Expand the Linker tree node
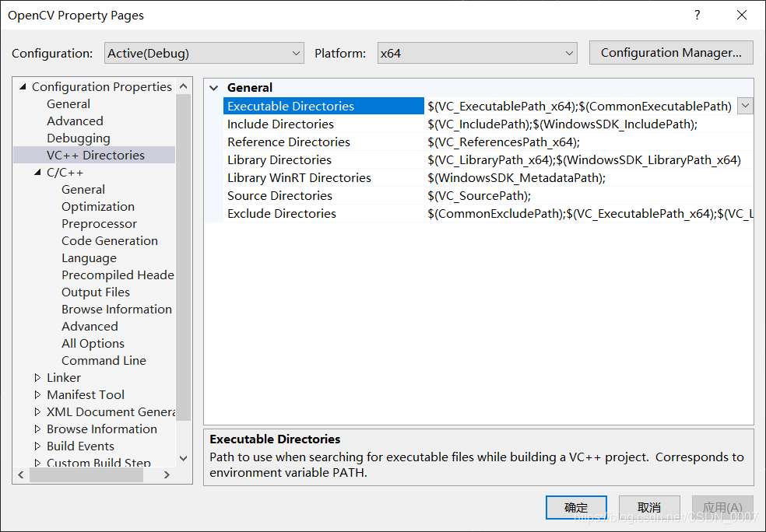766x532 pixels. pyautogui.click(x=37, y=378)
